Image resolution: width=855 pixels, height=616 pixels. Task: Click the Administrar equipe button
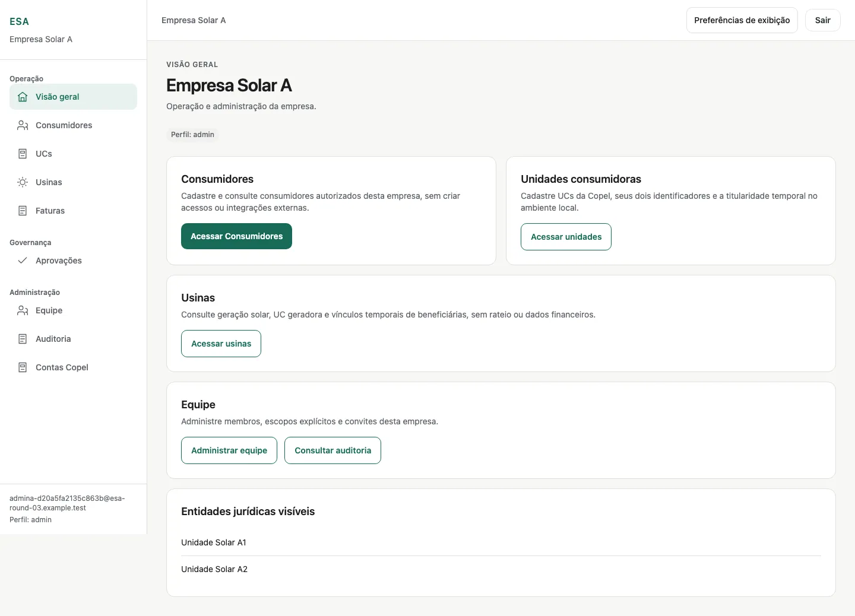229,450
